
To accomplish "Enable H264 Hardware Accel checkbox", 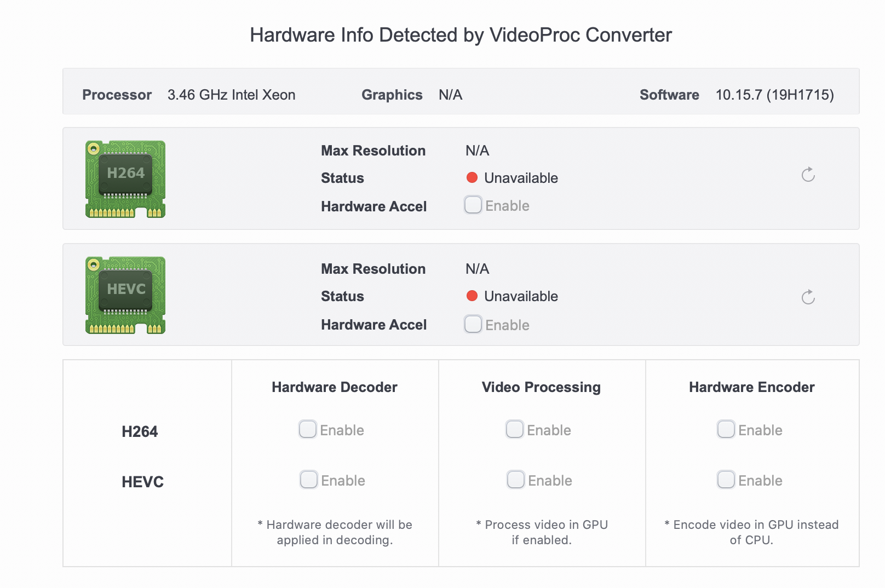I will click(473, 205).
